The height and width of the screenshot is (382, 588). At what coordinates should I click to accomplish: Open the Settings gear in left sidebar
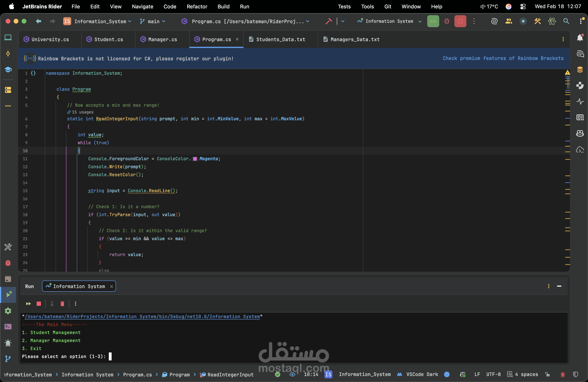(x=8, y=311)
